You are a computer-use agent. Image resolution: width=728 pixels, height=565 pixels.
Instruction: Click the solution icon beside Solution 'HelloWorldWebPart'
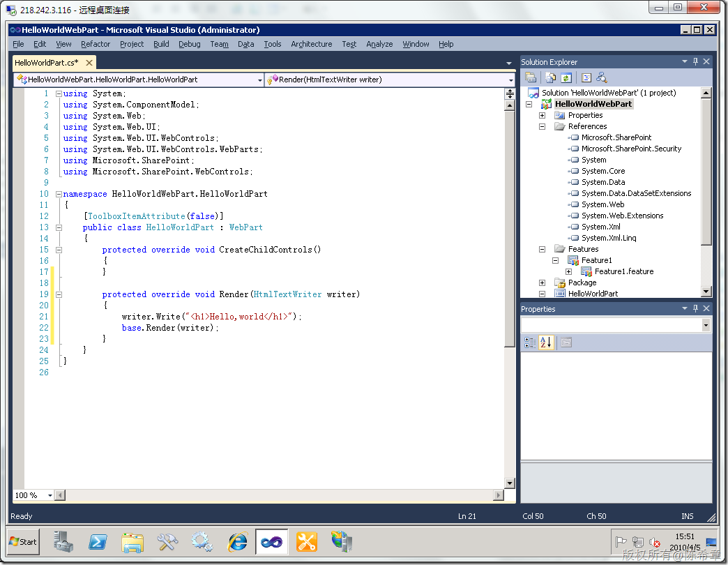pos(533,93)
